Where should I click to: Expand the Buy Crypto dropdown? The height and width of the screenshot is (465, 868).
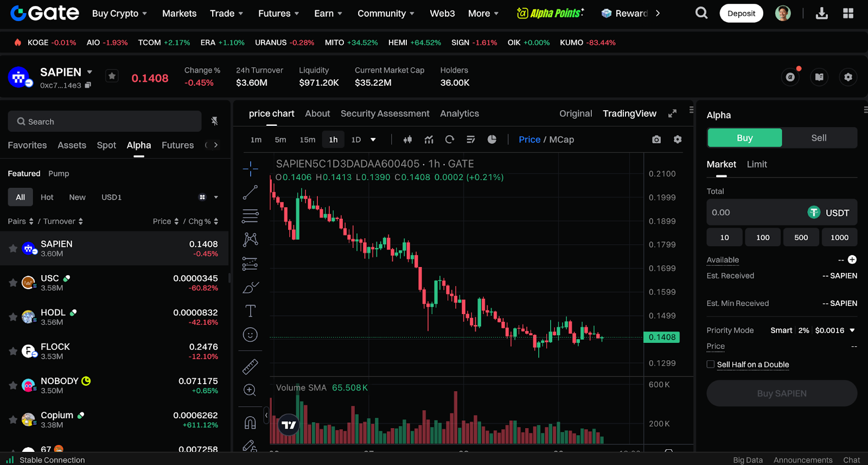(x=119, y=13)
